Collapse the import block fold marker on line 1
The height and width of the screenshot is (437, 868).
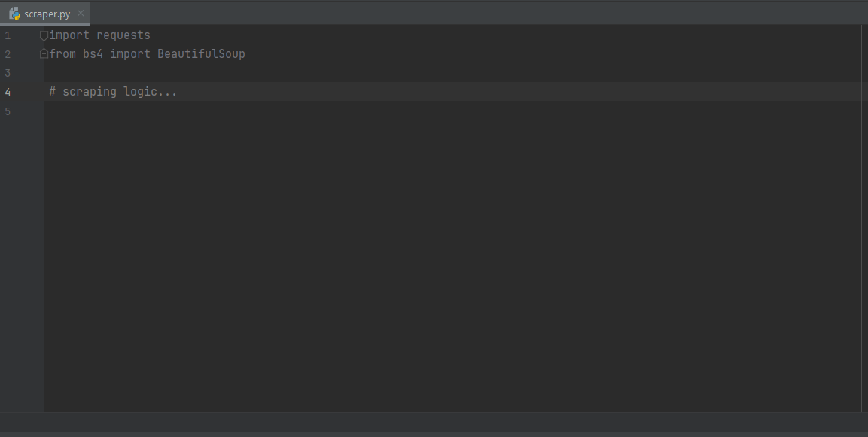click(x=44, y=35)
